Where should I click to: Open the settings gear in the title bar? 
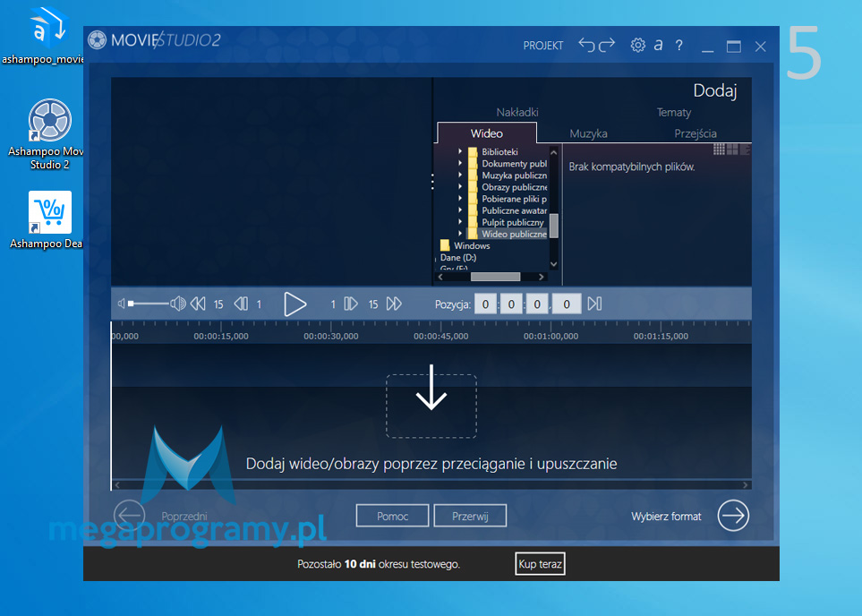point(637,45)
